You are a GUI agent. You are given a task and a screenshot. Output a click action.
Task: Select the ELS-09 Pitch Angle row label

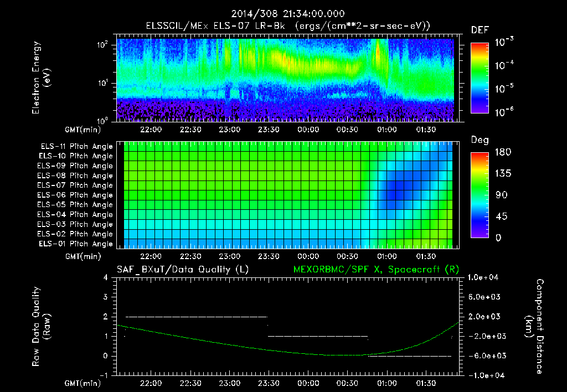tap(75, 166)
